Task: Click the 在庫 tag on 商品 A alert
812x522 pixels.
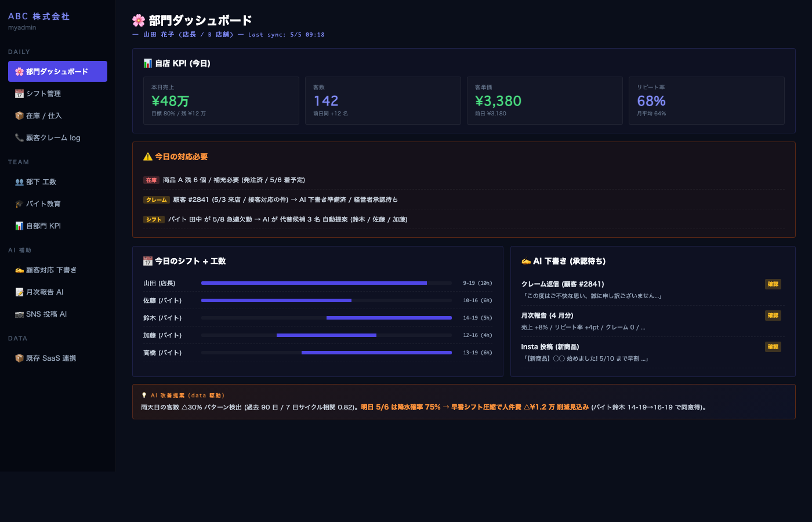Action: [x=151, y=180]
